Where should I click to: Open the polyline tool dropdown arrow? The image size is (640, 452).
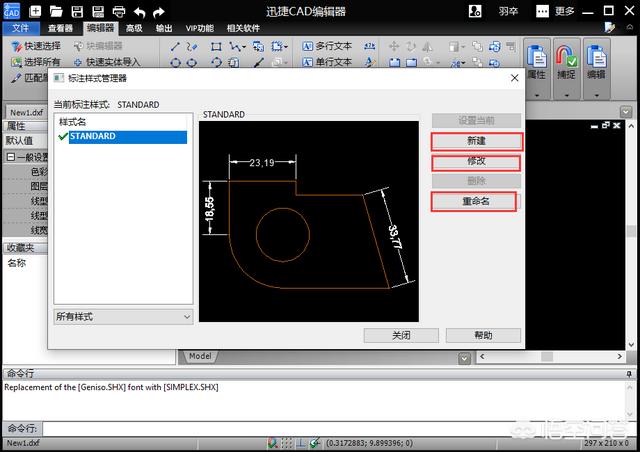tap(244, 47)
